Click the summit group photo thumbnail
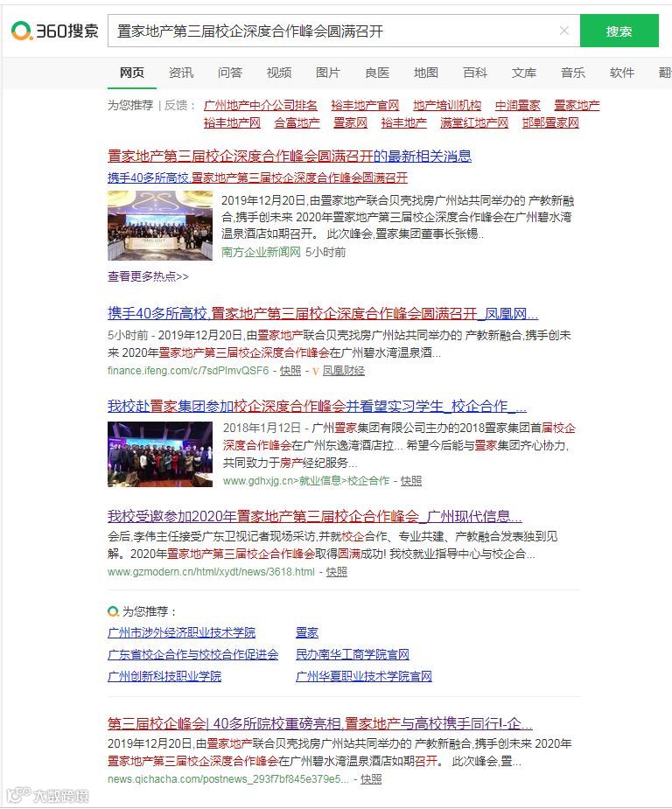This screenshot has height=809, width=672. 160,226
